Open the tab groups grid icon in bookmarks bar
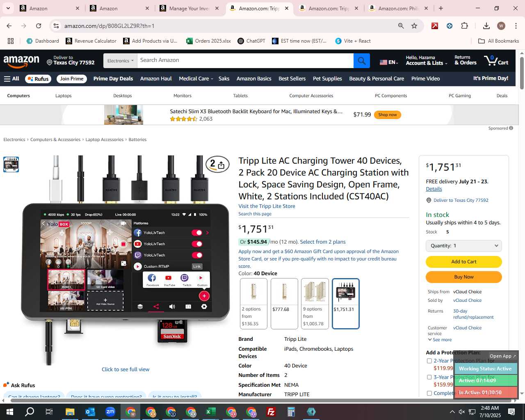525x420 pixels. coord(11,41)
